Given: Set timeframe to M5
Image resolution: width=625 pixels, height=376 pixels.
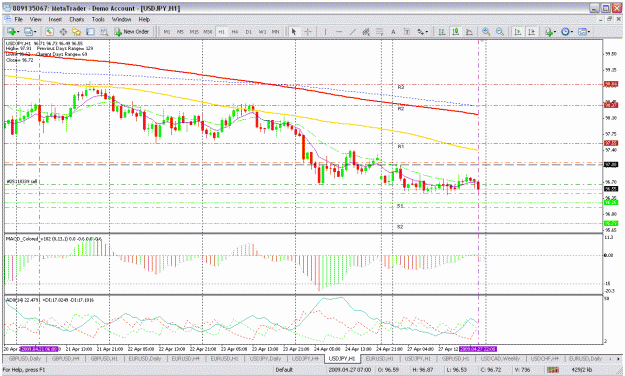Looking at the screenshot, I should [180, 31].
